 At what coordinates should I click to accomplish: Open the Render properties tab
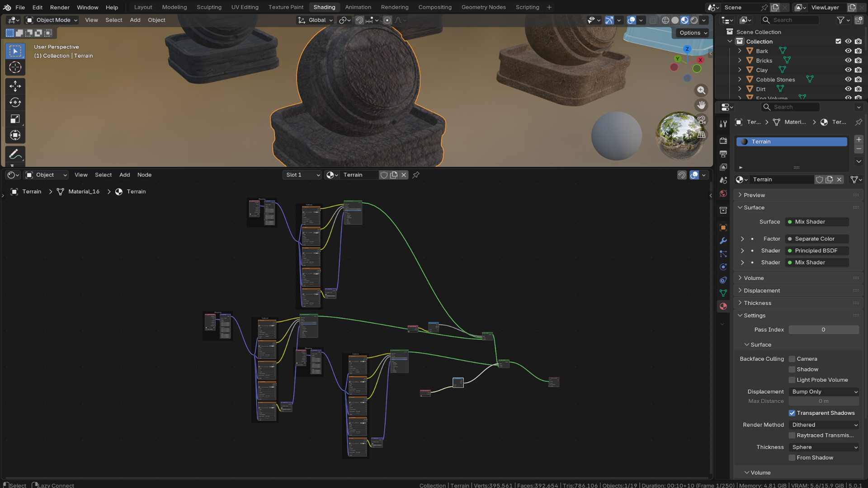[723, 141]
